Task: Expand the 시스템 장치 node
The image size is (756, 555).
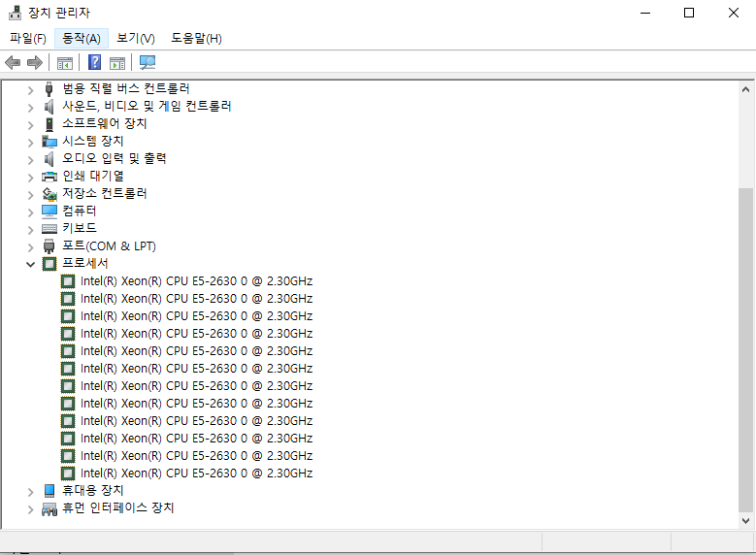Action: pyautogui.click(x=30, y=143)
